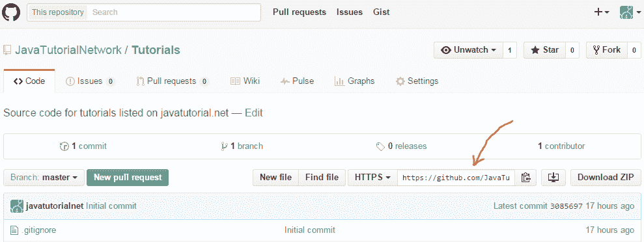Click the forks count 0
Screen dimensions: 644x242
coord(634,50)
